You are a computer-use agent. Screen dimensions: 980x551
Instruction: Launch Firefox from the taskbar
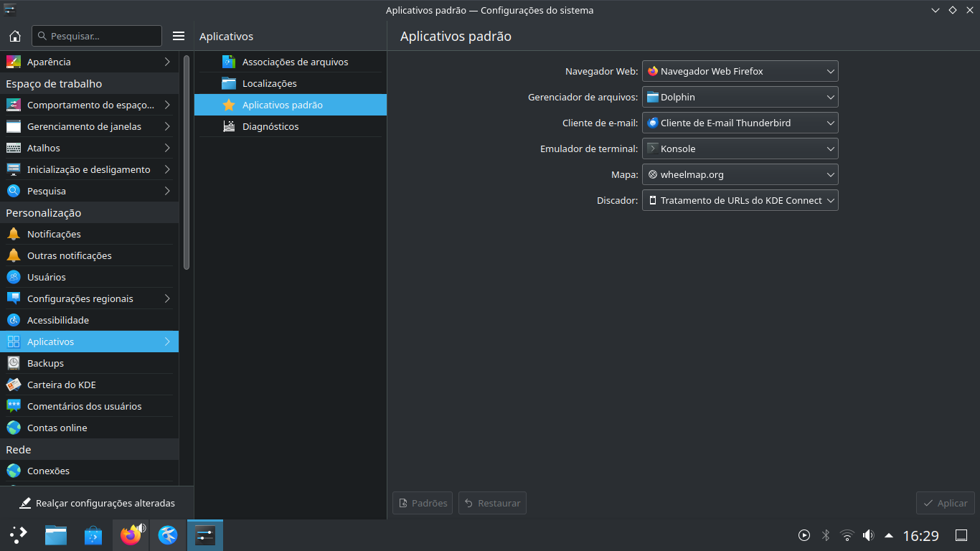pos(131,535)
